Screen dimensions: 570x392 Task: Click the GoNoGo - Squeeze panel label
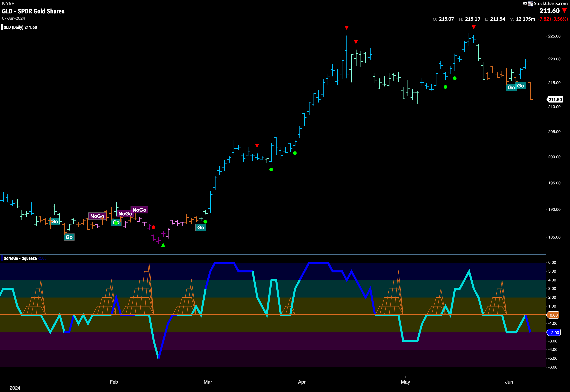20,258
